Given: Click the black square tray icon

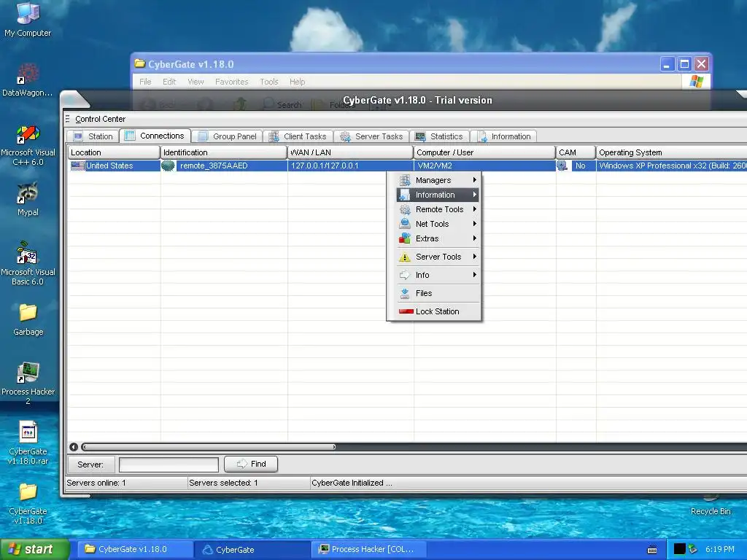Looking at the screenshot, I should point(679,549).
